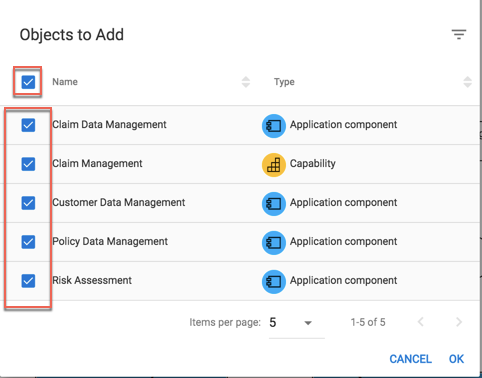Click the Customer Data Management application component icon
Viewport: 482px width, 378px height.
click(x=274, y=204)
